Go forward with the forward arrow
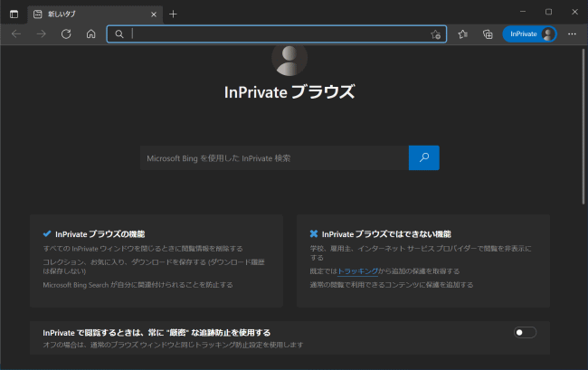The width and height of the screenshot is (588, 370). (42, 34)
